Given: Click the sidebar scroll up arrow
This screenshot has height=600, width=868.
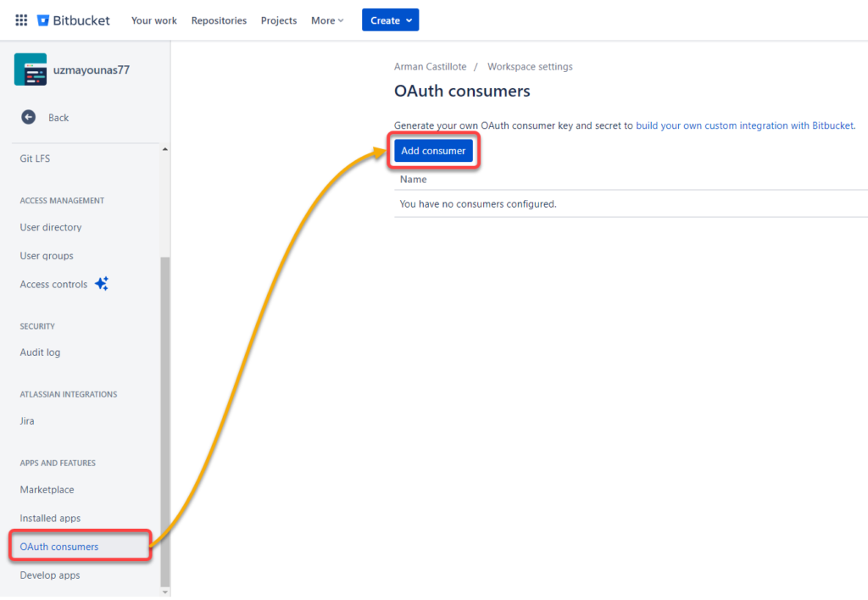Looking at the screenshot, I should coord(164,150).
